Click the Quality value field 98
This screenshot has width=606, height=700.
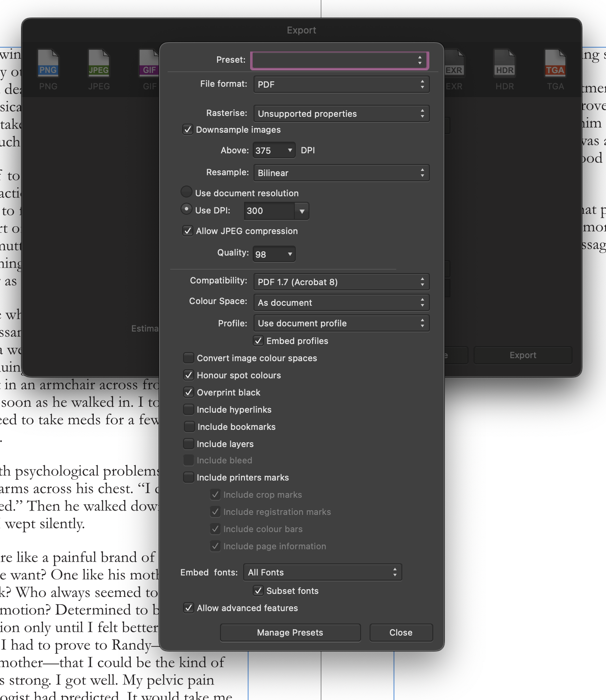pyautogui.click(x=269, y=254)
